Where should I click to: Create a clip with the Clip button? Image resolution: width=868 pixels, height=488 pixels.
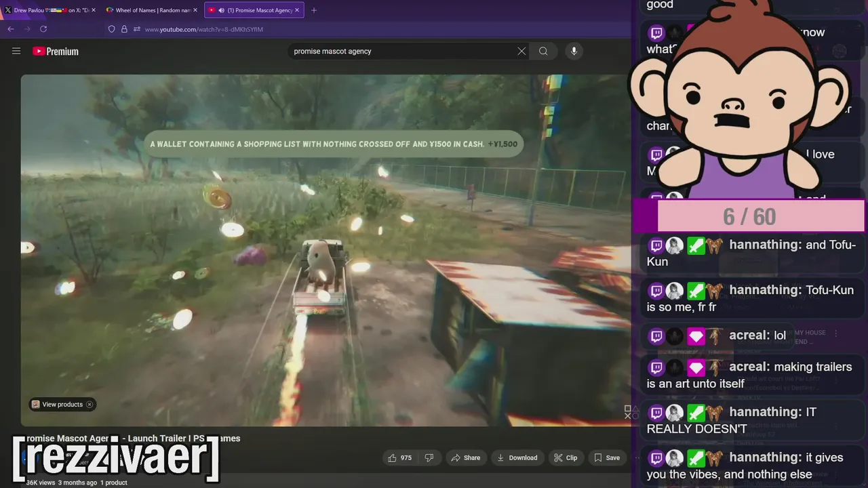click(566, 458)
